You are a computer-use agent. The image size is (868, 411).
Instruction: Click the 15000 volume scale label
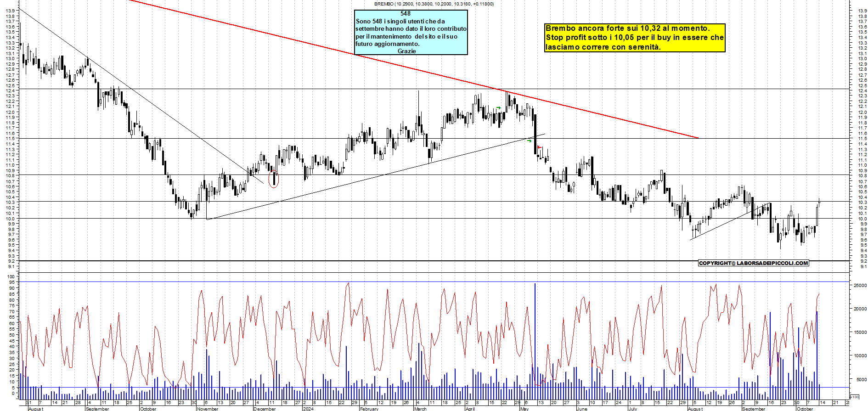pyautogui.click(x=860, y=332)
